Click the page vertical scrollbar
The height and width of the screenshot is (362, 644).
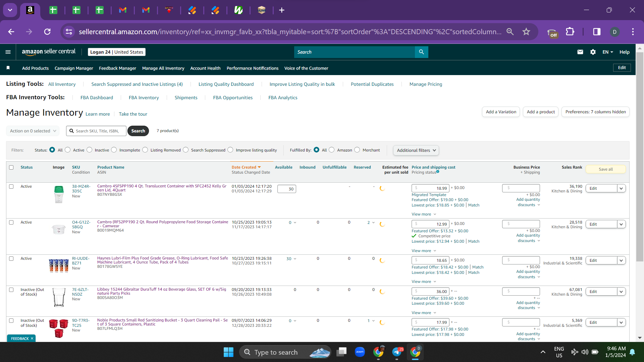(640, 157)
